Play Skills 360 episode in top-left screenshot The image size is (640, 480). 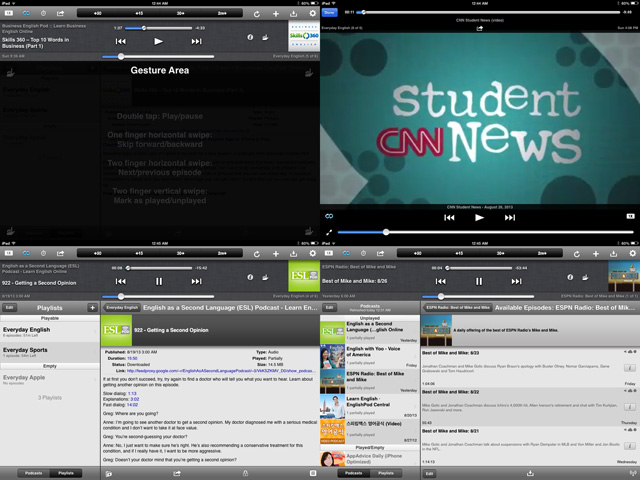(158, 41)
